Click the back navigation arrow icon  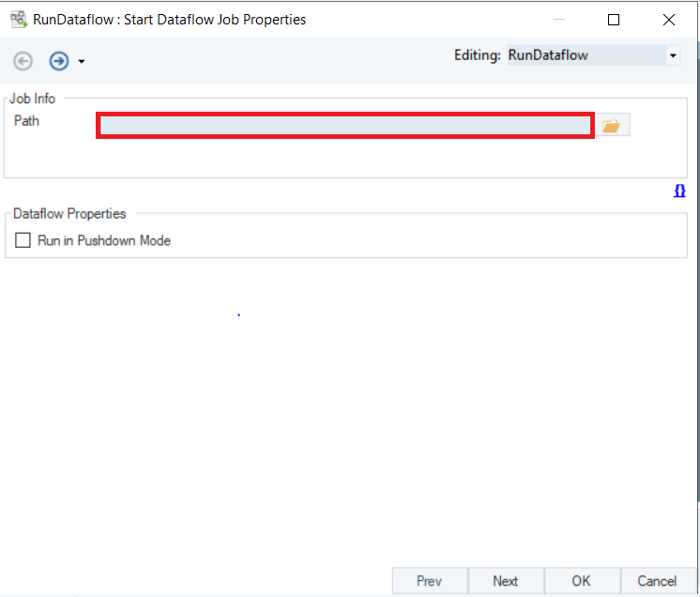click(x=23, y=61)
